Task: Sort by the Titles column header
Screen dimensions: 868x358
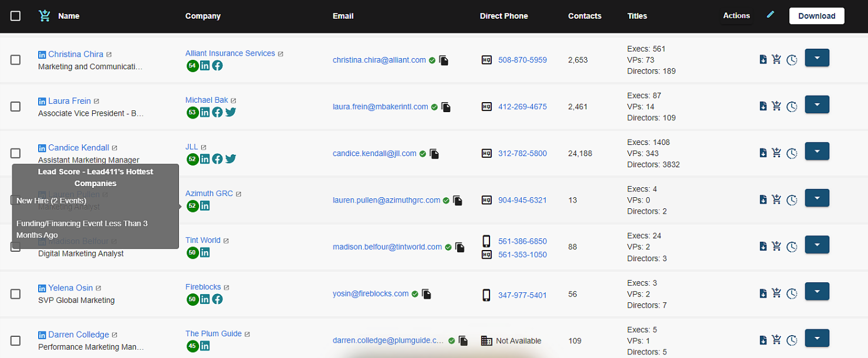Action: 637,16
